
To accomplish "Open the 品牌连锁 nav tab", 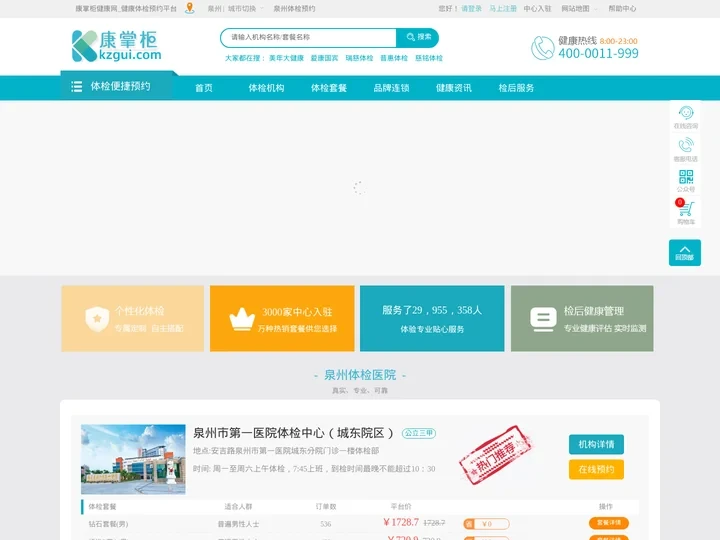I will click(391, 88).
